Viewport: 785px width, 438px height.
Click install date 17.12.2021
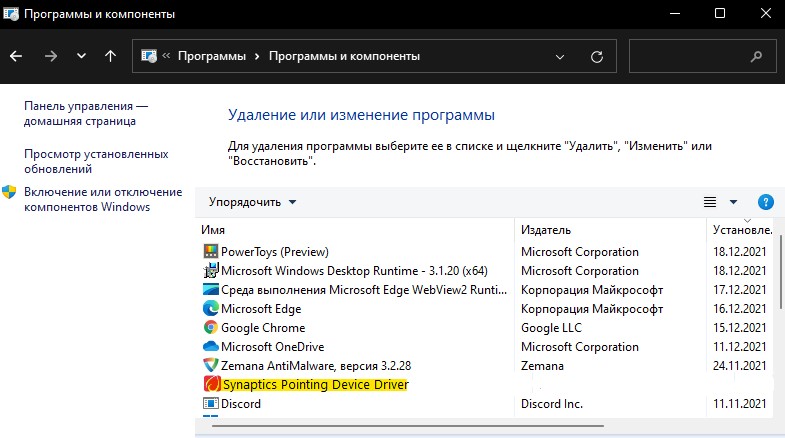tap(739, 290)
